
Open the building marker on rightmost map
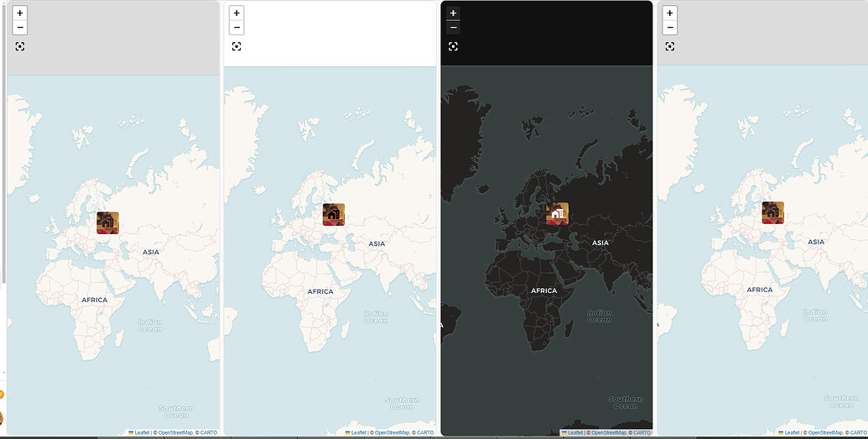coord(772,212)
